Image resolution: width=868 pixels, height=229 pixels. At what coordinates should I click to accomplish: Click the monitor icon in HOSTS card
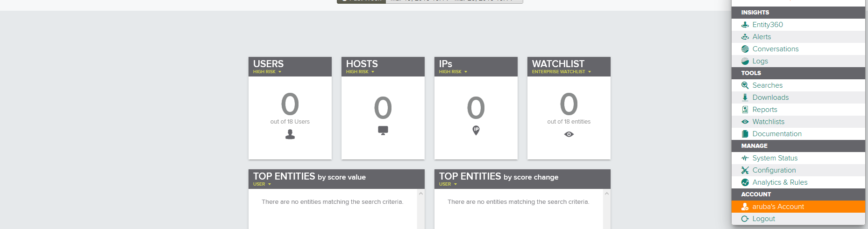(383, 130)
